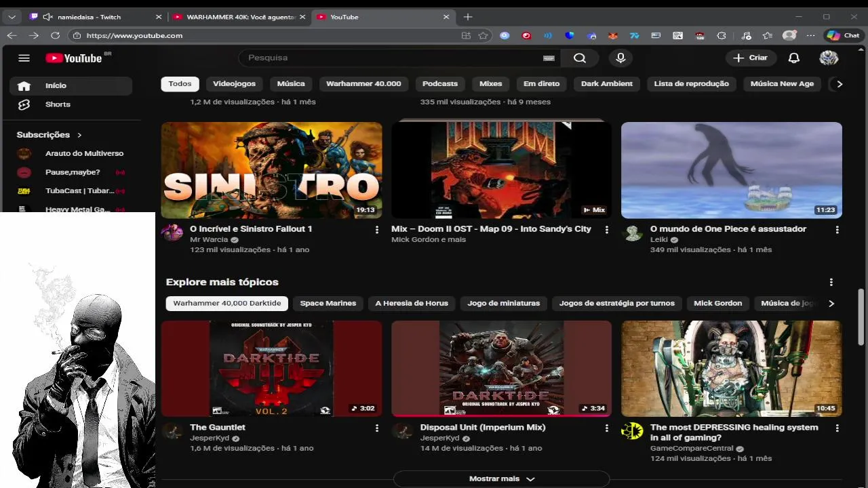This screenshot has height=488, width=868.
Task: Open options for Disposal Unit video
Action: [606, 428]
